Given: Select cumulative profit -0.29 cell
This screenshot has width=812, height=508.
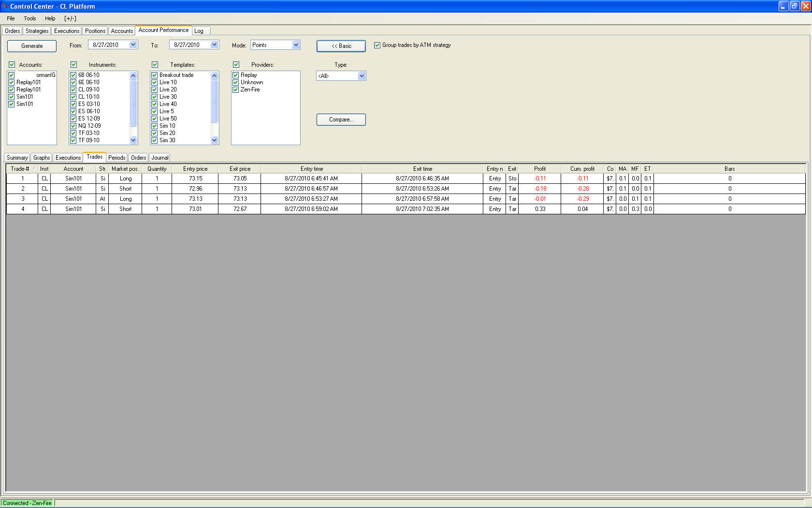Looking at the screenshot, I should (582, 199).
